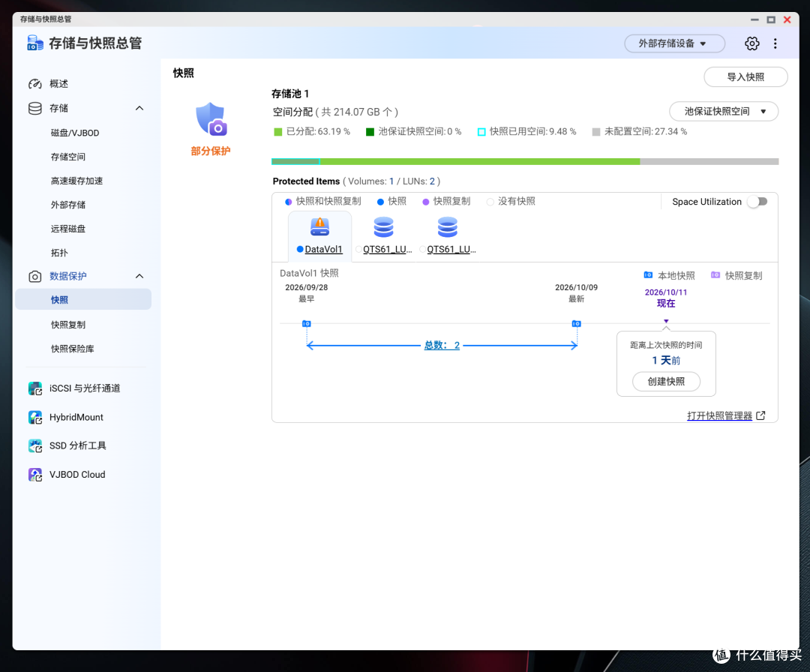Click the second QTS61_LU... LUN disk icon
The image size is (810, 672).
447,226
